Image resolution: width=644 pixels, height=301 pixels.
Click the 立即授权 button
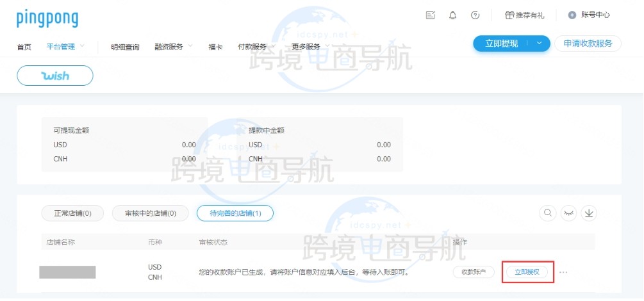point(527,272)
